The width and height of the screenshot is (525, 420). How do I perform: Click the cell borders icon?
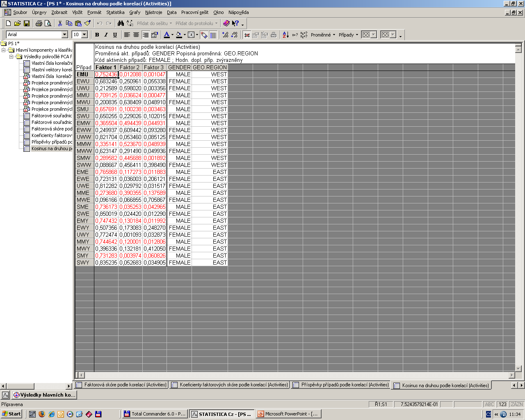(x=191, y=35)
